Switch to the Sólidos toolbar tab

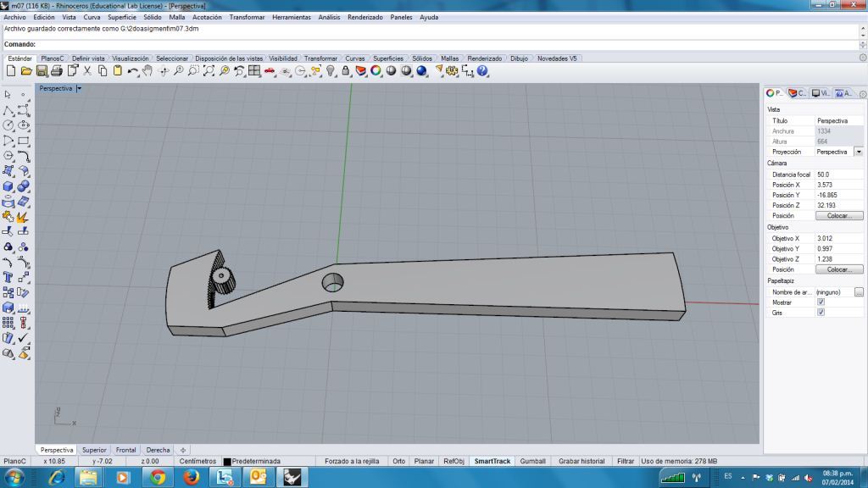click(x=422, y=58)
